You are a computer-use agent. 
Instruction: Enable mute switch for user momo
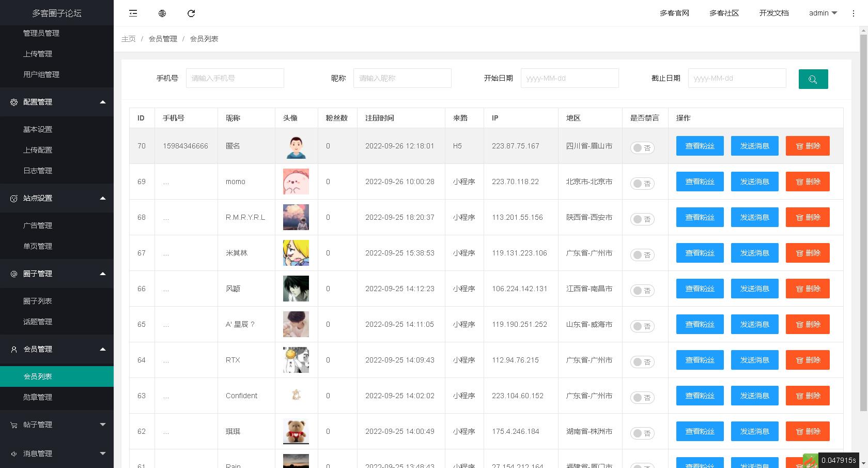[x=642, y=183]
